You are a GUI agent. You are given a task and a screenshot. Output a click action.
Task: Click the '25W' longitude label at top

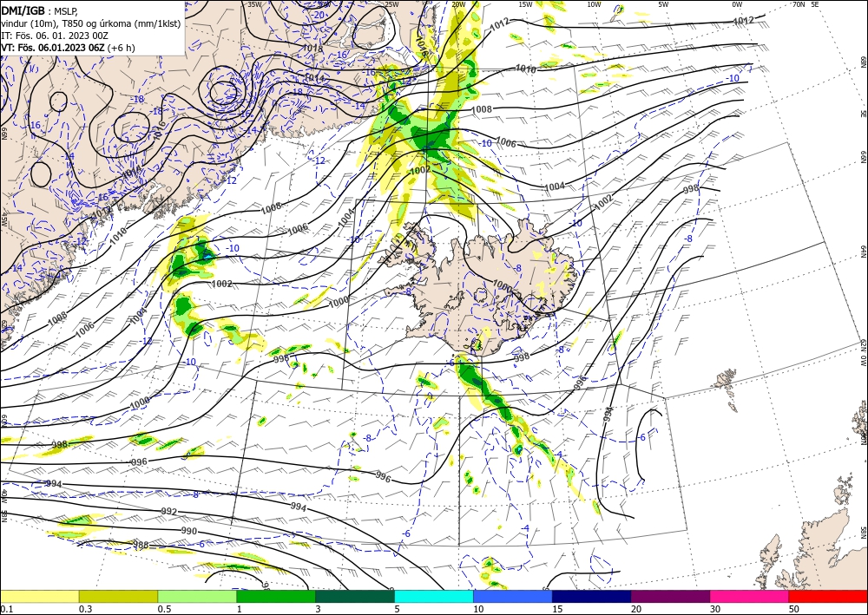pos(391,4)
